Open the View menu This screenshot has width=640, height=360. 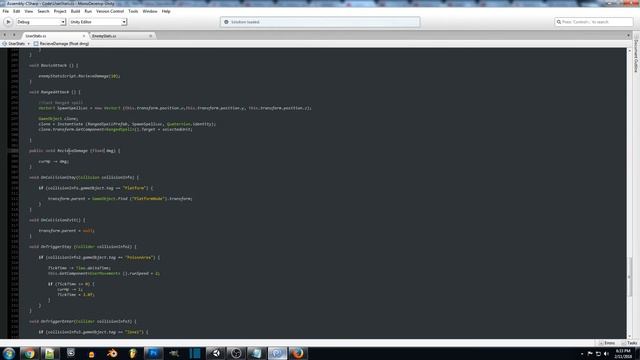(x=29, y=11)
